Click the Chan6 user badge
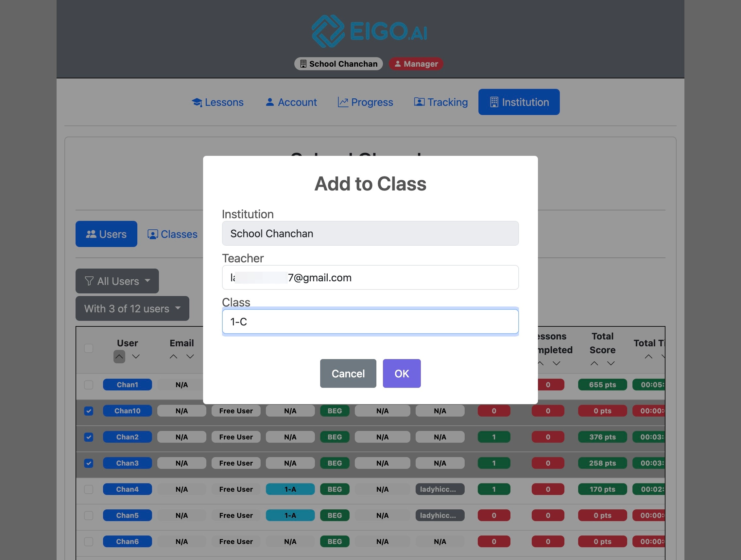Screen dimensions: 741x560 point(127,542)
